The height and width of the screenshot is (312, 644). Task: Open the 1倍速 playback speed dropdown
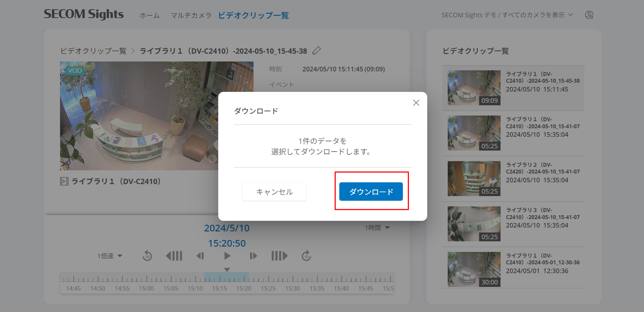(110, 256)
